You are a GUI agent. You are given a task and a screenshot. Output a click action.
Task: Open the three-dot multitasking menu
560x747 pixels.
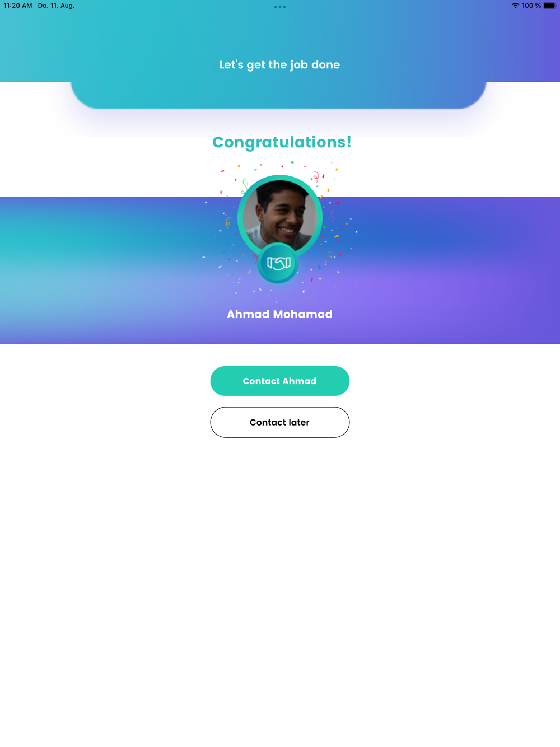[x=280, y=7]
